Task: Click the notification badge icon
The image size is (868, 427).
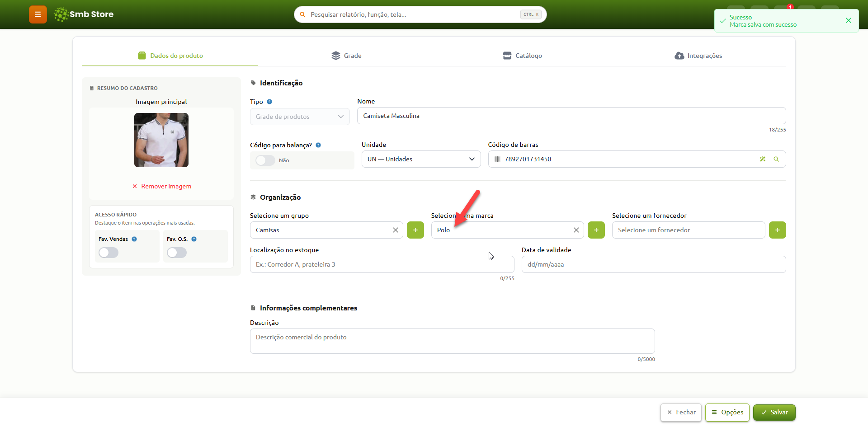Action: [x=790, y=7]
